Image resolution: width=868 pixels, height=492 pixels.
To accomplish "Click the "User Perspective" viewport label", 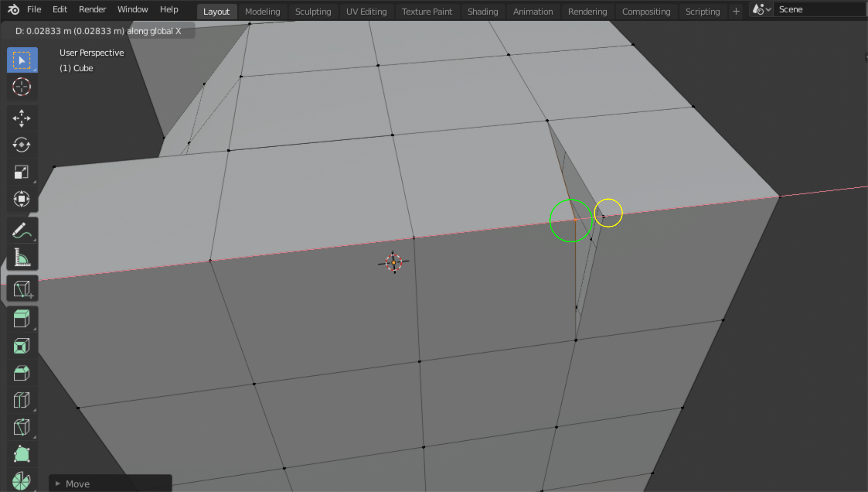I will [92, 53].
